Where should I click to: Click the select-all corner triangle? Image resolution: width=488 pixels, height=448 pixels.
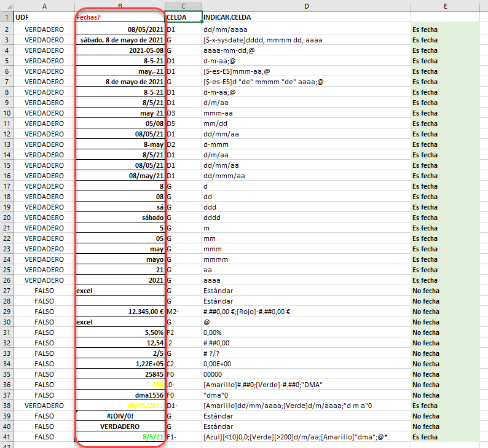click(7, 6)
